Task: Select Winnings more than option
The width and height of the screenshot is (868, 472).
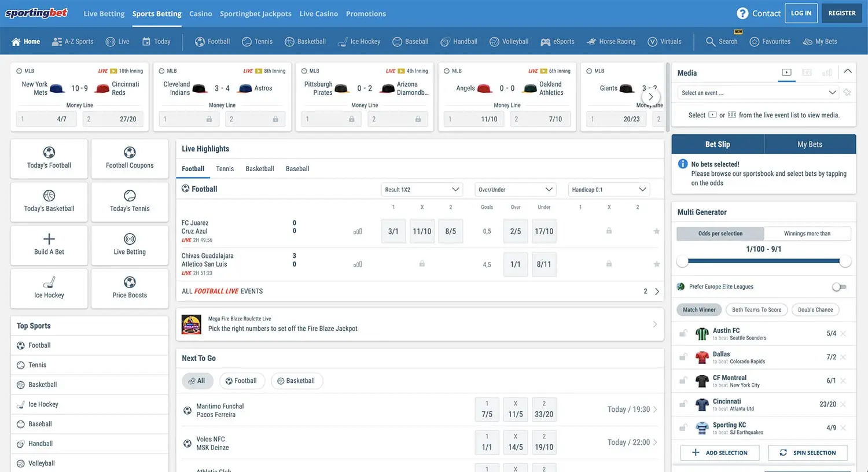Action: pos(807,234)
